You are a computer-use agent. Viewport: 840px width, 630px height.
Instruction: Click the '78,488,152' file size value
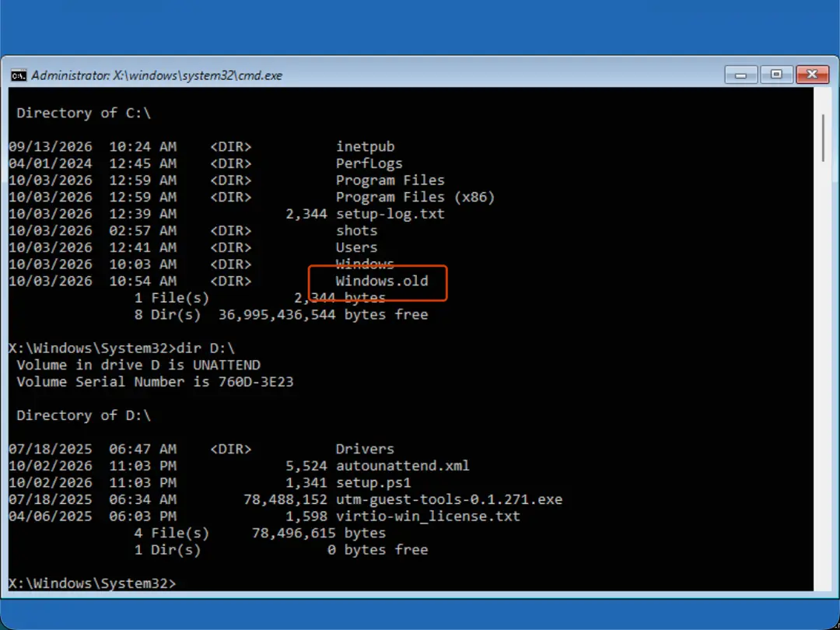point(285,500)
